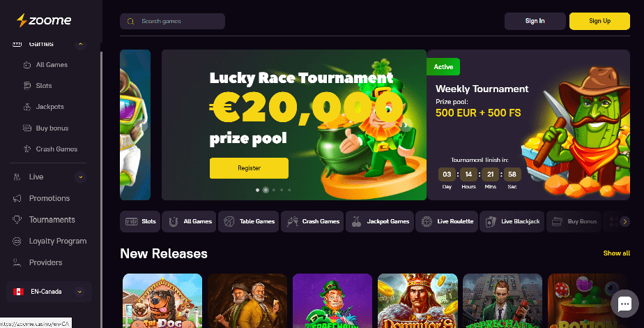Select the second carousel dot indicator

[x=266, y=190]
